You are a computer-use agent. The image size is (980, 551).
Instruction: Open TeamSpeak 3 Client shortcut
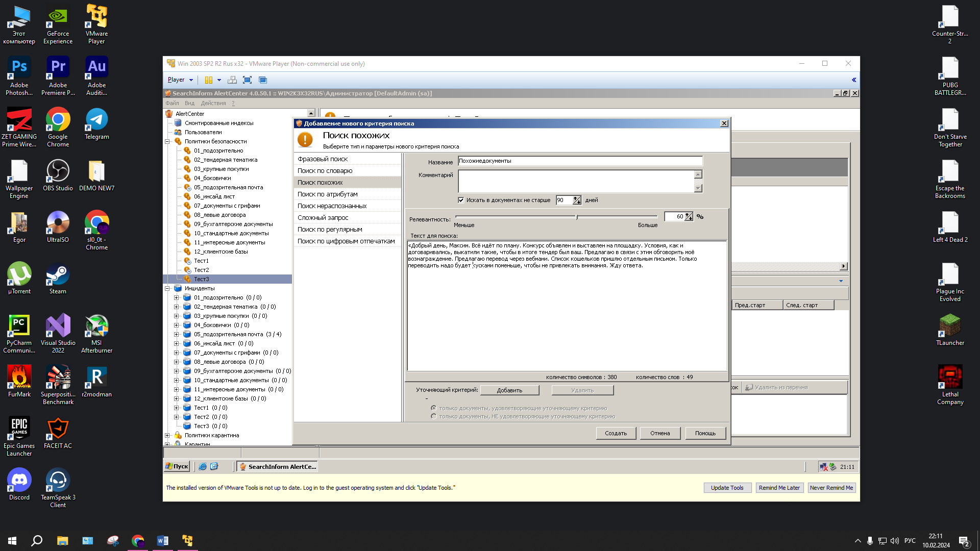(x=58, y=488)
